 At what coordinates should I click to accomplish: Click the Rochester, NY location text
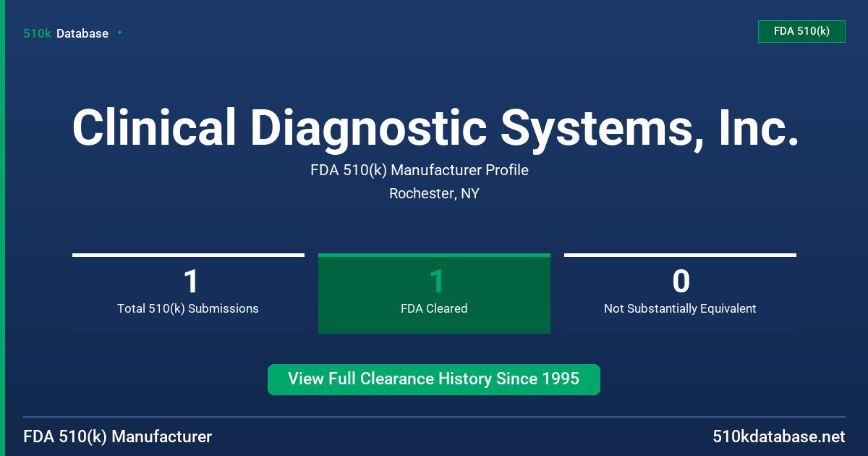434,193
